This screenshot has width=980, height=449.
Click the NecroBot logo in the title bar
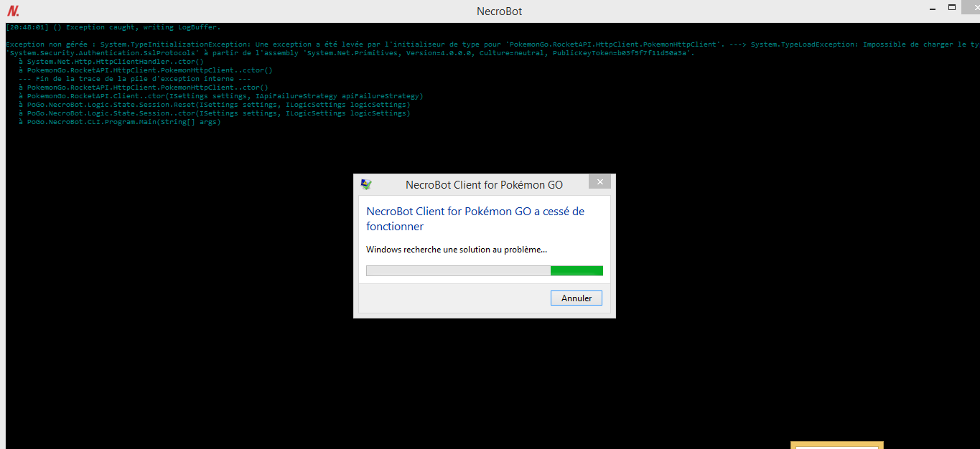point(13,11)
